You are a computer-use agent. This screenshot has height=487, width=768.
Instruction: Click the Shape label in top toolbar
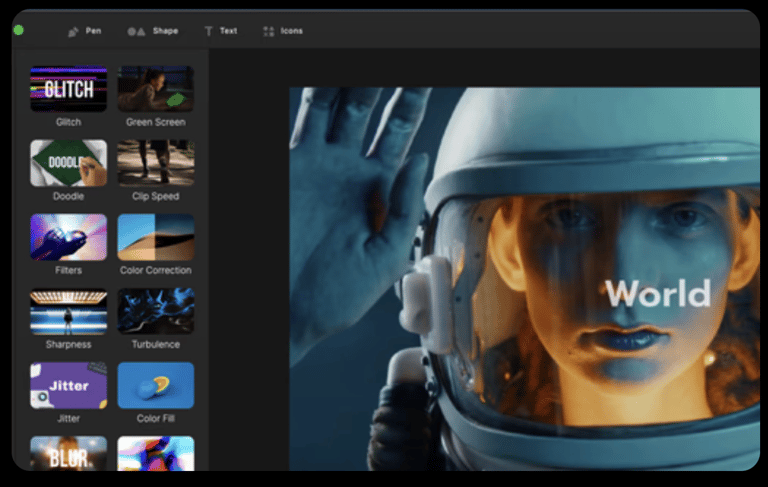point(165,31)
